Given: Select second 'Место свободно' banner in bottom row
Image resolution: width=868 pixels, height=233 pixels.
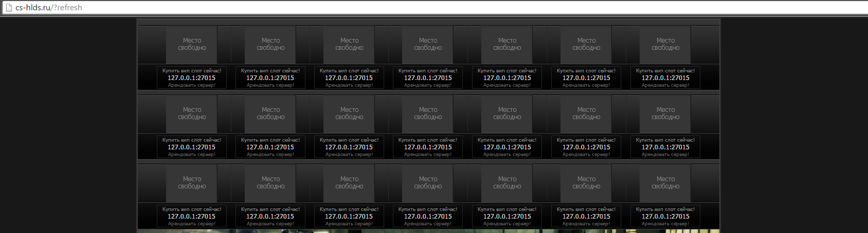Looking at the screenshot, I should click(x=270, y=183).
